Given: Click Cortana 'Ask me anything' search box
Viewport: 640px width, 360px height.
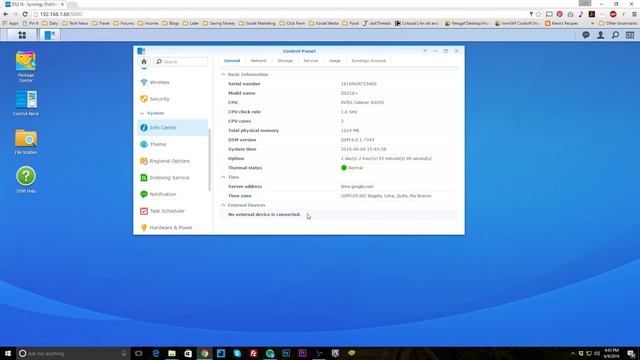Looking at the screenshot, I should click(x=73, y=353).
